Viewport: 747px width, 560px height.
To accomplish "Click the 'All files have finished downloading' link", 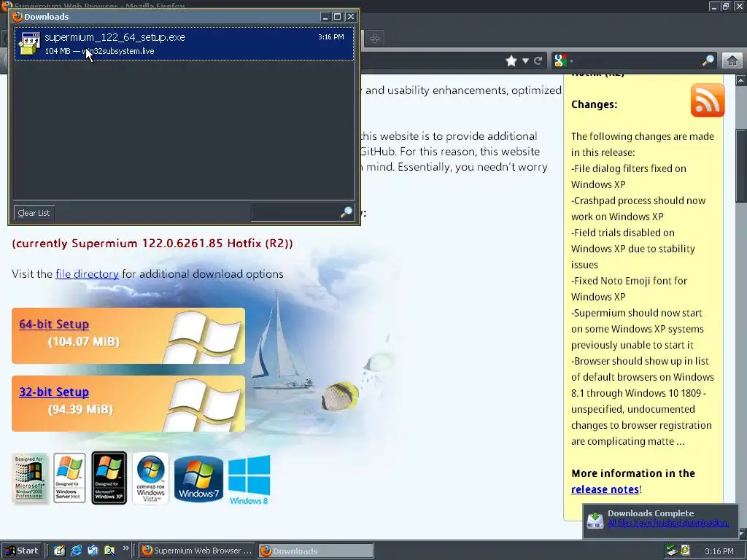I will pyautogui.click(x=668, y=523).
